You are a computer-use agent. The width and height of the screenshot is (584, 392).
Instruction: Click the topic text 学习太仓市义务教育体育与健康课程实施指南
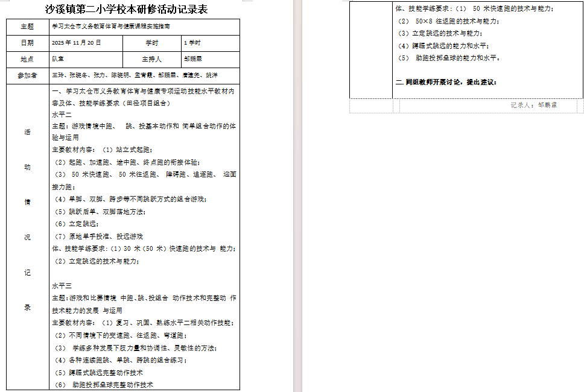pyautogui.click(x=111, y=27)
